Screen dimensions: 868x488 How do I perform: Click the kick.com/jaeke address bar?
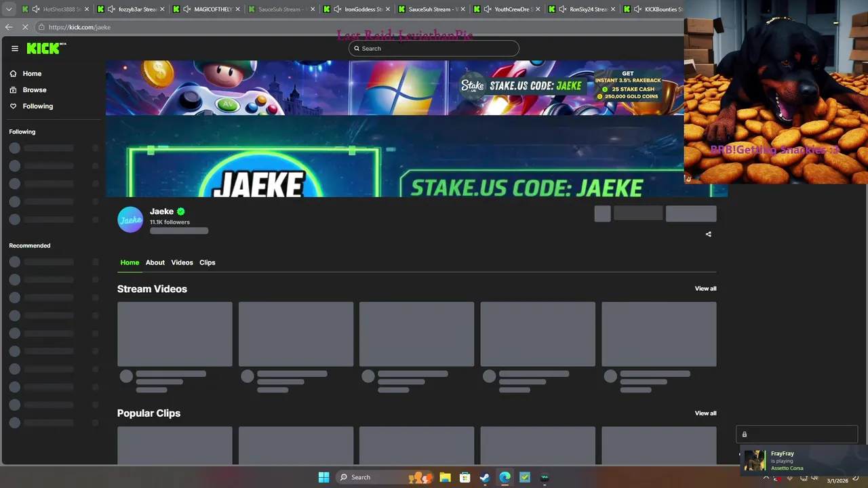pos(359,27)
